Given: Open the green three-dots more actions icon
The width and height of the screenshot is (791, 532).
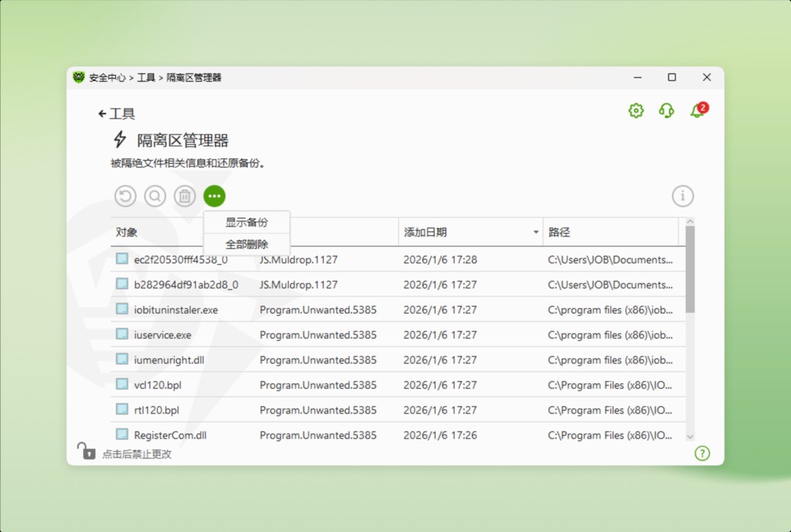Looking at the screenshot, I should [214, 195].
